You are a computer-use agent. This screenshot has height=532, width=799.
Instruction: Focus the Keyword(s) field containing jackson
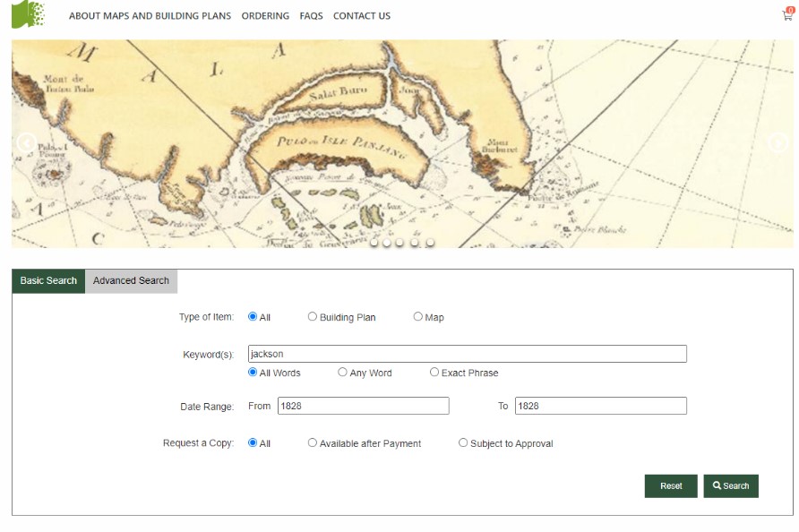[x=468, y=354]
